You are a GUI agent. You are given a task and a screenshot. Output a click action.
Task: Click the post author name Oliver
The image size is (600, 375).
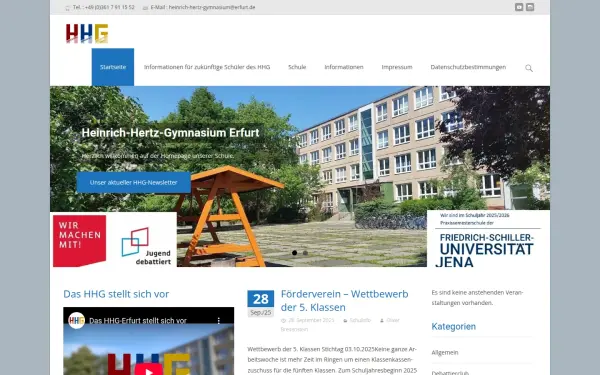tap(393, 320)
